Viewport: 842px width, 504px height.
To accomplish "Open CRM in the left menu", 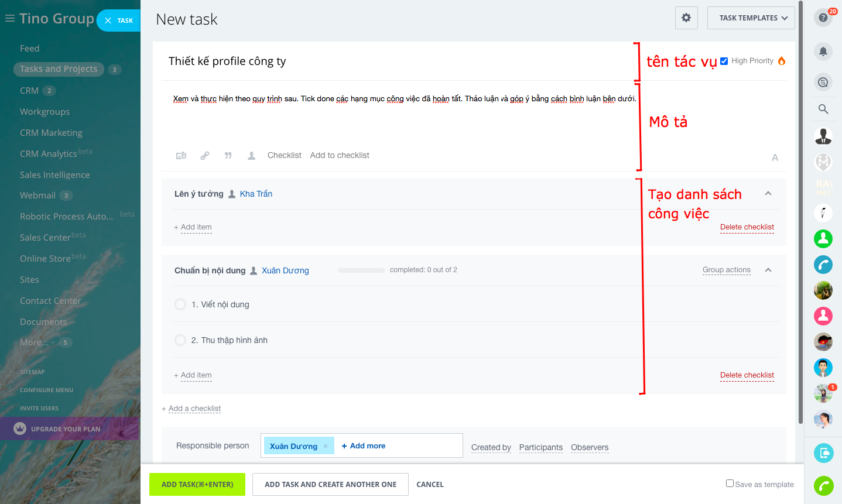I will (29, 91).
